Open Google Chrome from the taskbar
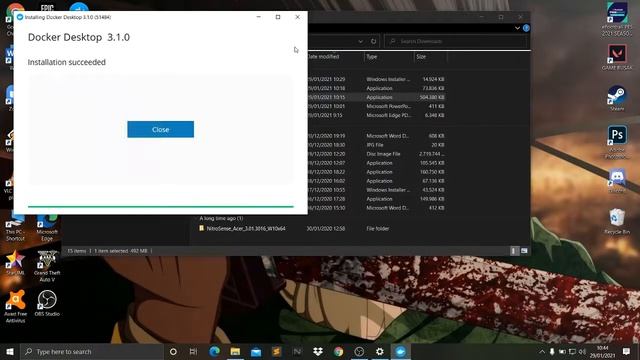640x360 pixels. [338, 351]
